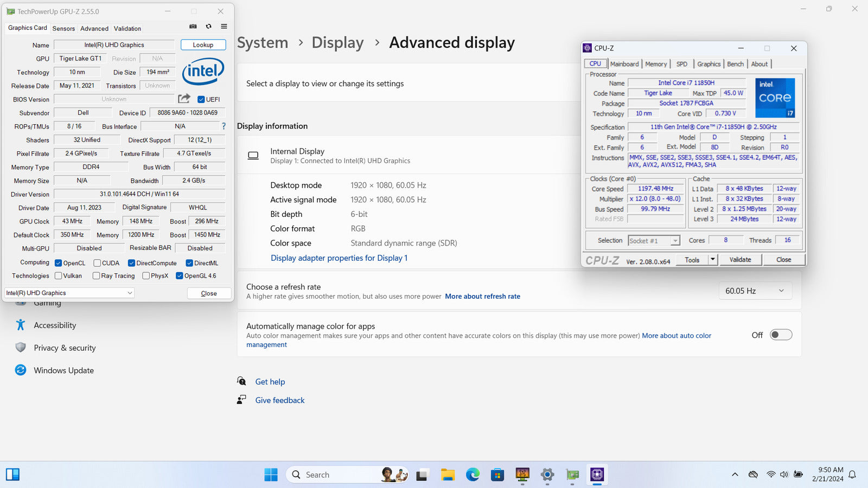868x488 pixels.
Task: Toggle the UEFI checkbox
Action: click(201, 99)
